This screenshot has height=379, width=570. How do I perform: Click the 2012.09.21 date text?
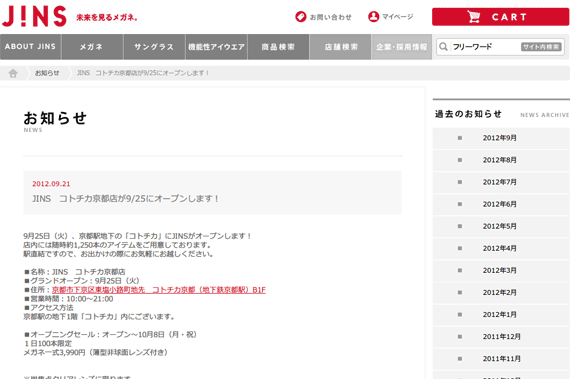point(51,184)
